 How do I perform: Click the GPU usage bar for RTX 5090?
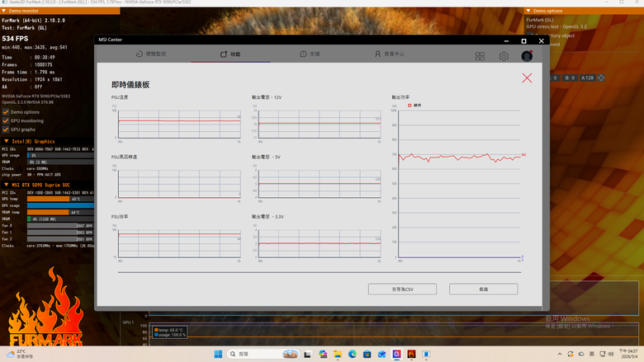click(x=60, y=205)
